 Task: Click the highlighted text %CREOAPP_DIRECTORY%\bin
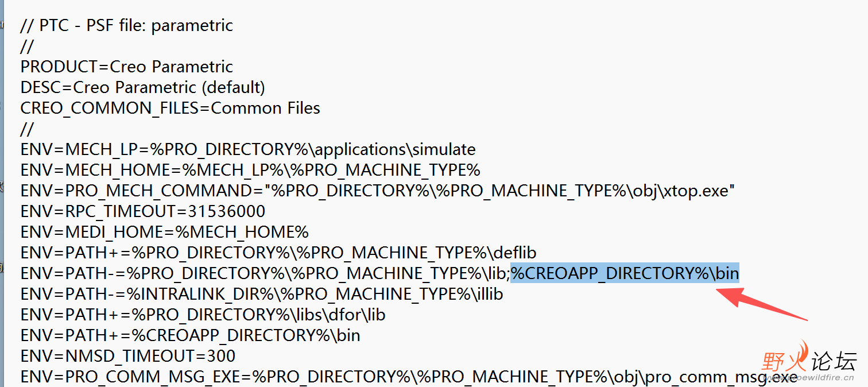625,273
